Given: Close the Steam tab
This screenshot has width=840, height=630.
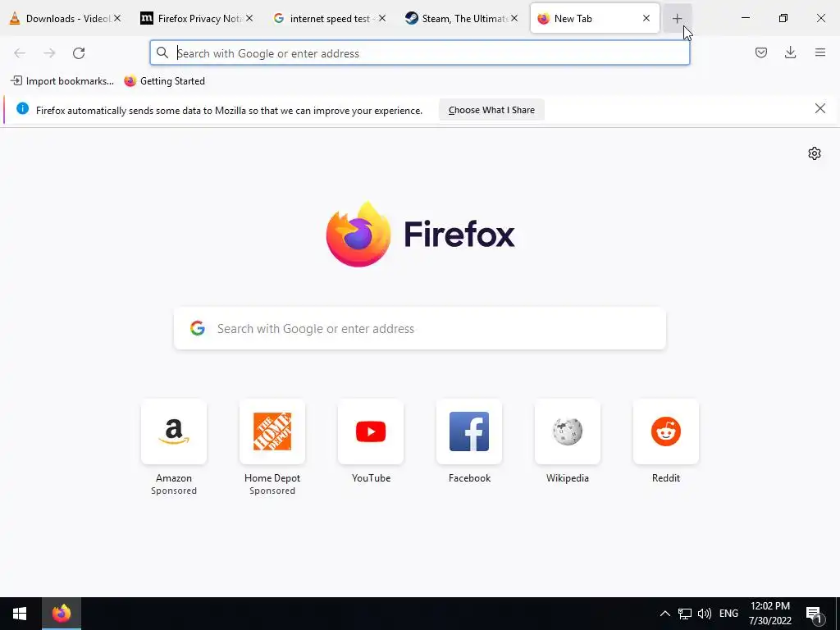Looking at the screenshot, I should tap(514, 18).
